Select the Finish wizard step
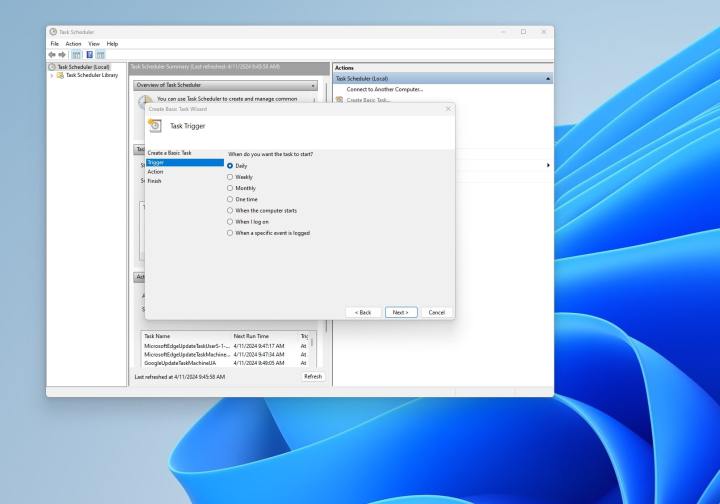Viewport: 720px width, 504px height. (154, 181)
